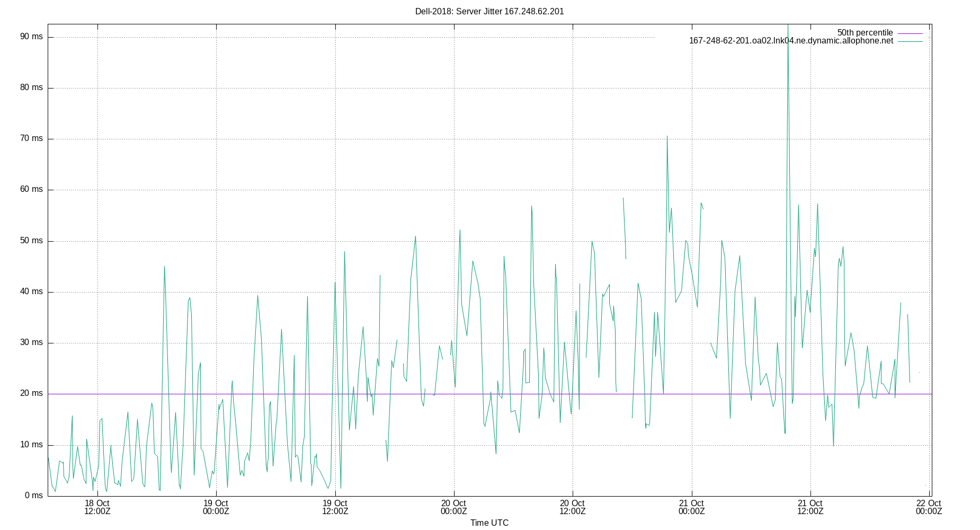This screenshot has width=980, height=530.
Task: Click the '30 ms' y-axis label
Action: coord(31,342)
